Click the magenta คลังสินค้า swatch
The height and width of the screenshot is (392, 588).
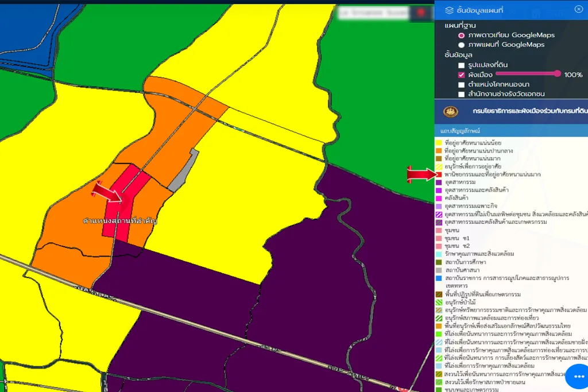pyautogui.click(x=438, y=198)
